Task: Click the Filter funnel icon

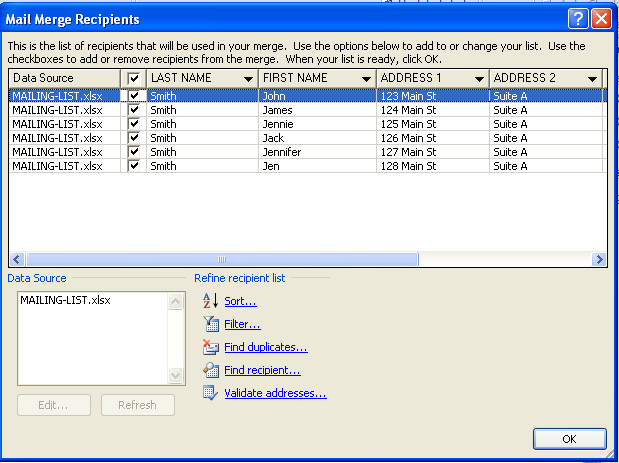Action: [x=210, y=324]
